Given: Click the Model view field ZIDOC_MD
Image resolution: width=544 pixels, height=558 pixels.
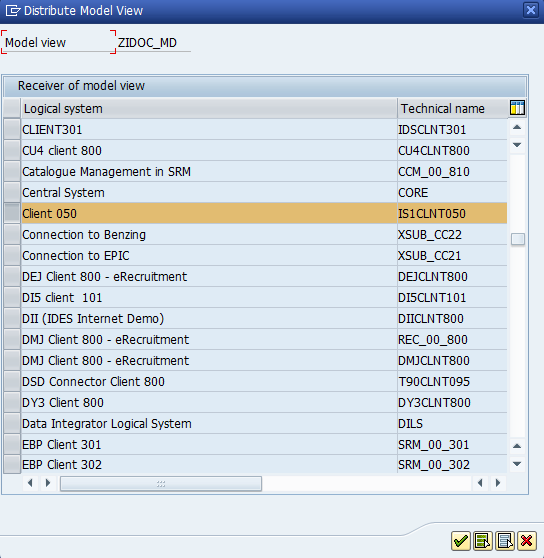Looking at the screenshot, I should point(154,43).
